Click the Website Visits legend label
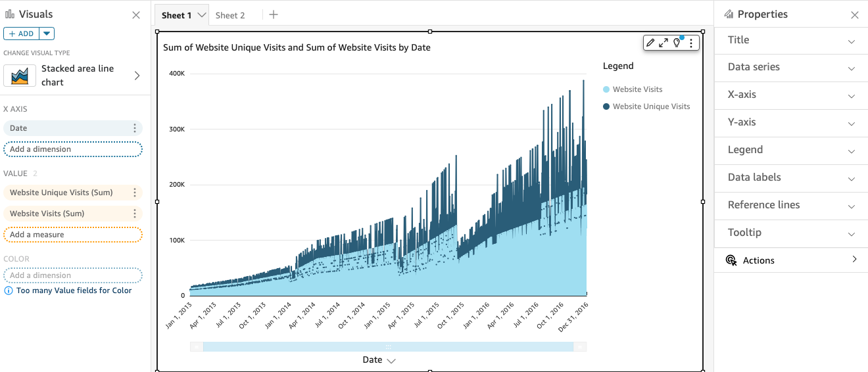The image size is (868, 372). (638, 89)
